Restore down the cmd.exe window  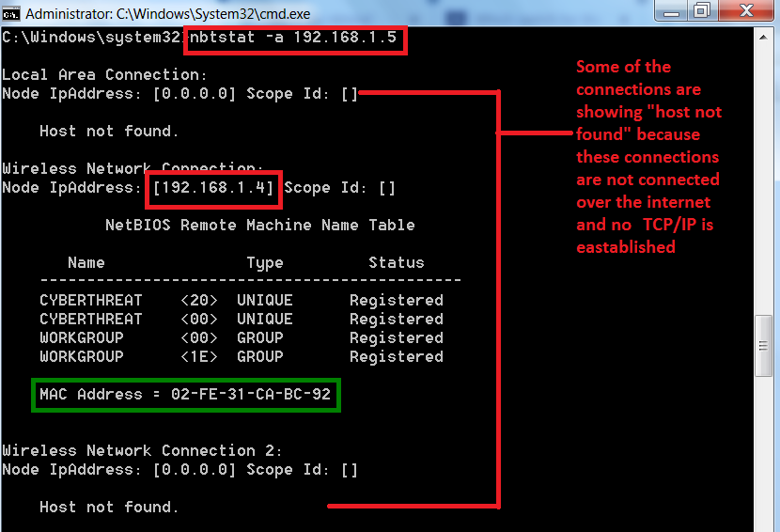pos(701,12)
